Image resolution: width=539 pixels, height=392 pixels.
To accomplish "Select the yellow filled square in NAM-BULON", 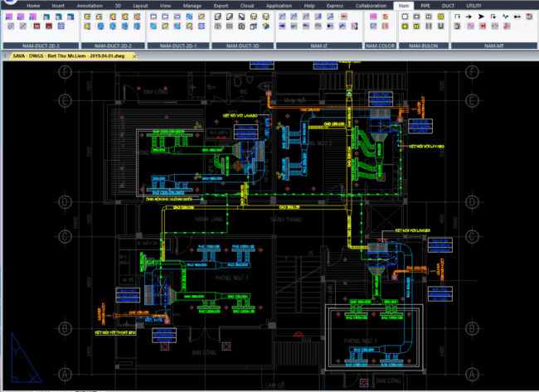I will (x=416, y=27).
